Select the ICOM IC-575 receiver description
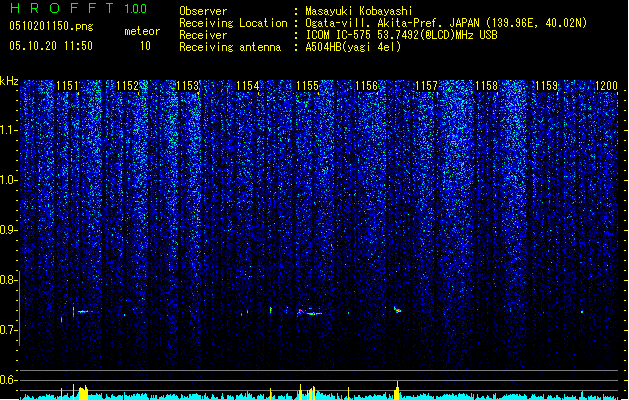Image resolution: width=629 pixels, height=400 pixels. [x=401, y=35]
